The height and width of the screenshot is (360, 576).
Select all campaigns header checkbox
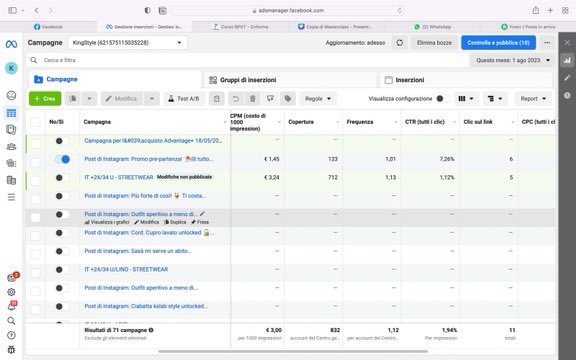pyautogui.click(x=35, y=122)
